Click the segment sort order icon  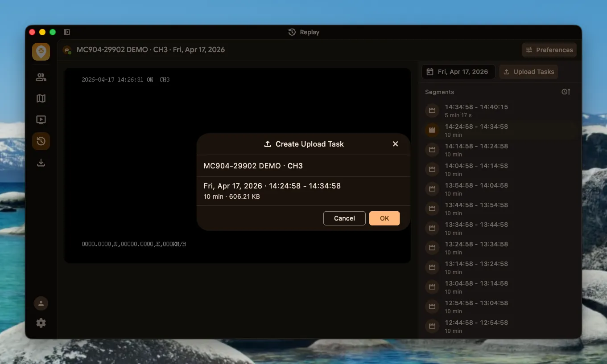pos(566,92)
